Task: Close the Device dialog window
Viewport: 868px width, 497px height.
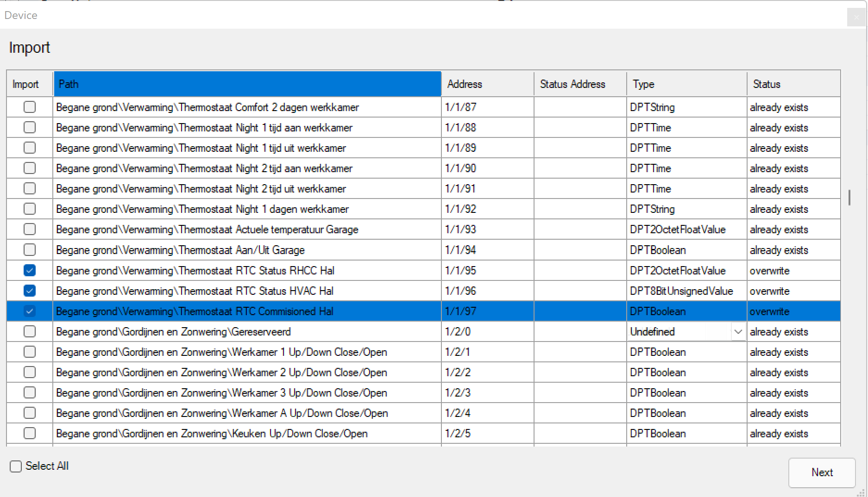Action: tap(856, 18)
